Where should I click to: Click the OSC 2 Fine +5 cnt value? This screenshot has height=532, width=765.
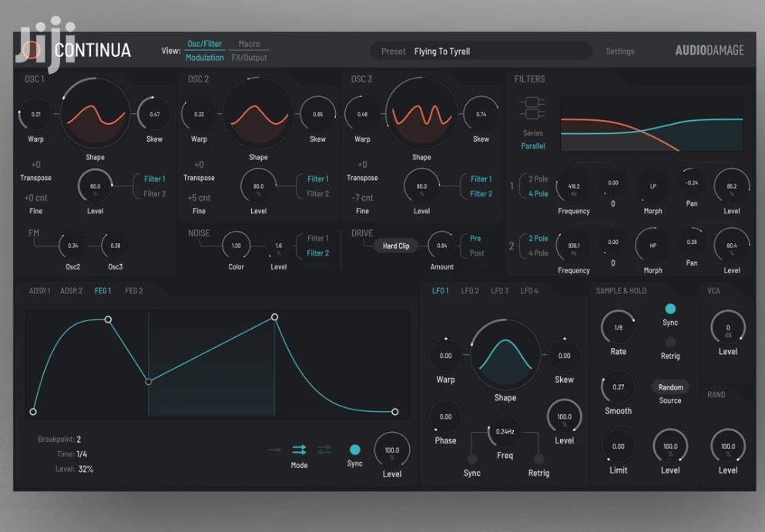(199, 198)
